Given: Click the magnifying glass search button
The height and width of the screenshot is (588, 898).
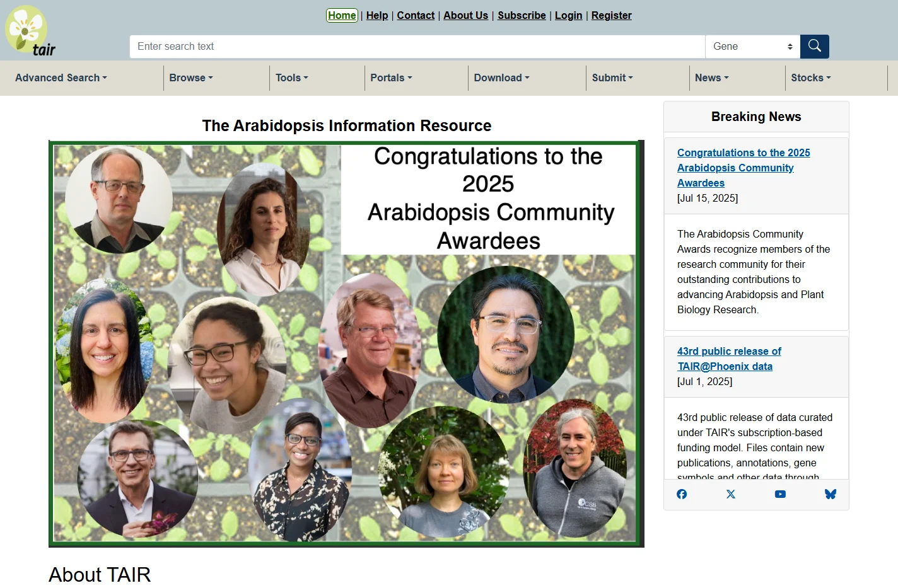Looking at the screenshot, I should tap(815, 47).
